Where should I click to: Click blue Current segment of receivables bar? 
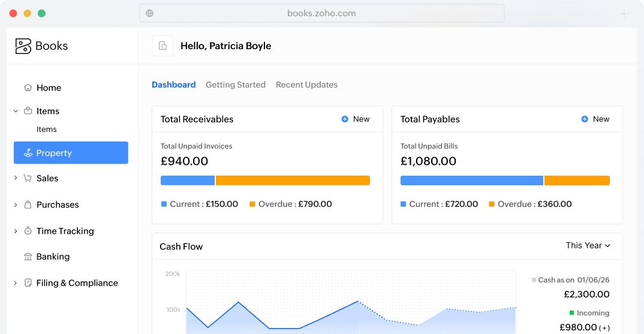coord(188,180)
